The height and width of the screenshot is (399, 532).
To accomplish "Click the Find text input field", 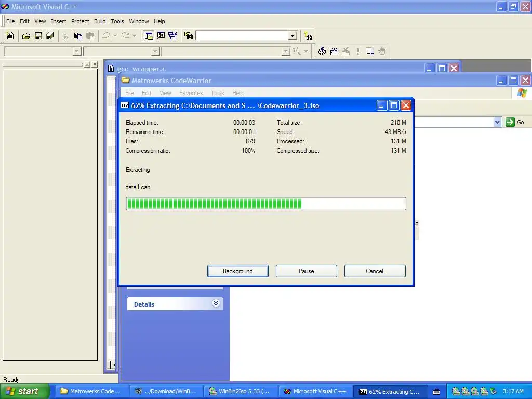I will tap(242, 36).
